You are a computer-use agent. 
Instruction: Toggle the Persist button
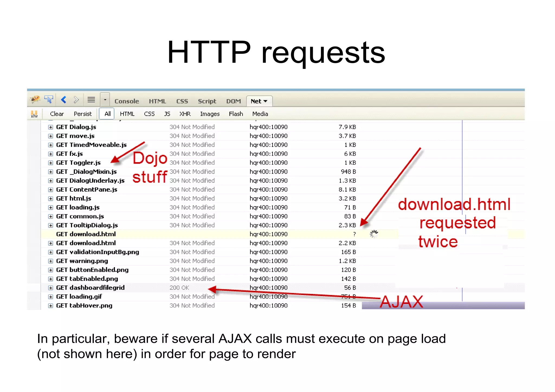[83, 114]
